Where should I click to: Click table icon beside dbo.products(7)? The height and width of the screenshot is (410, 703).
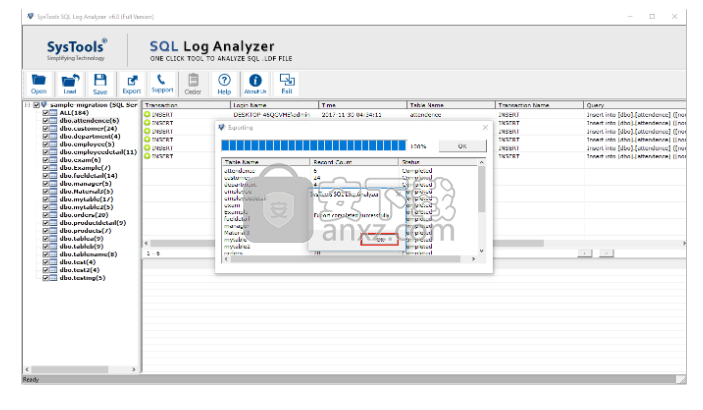pyautogui.click(x=53, y=231)
